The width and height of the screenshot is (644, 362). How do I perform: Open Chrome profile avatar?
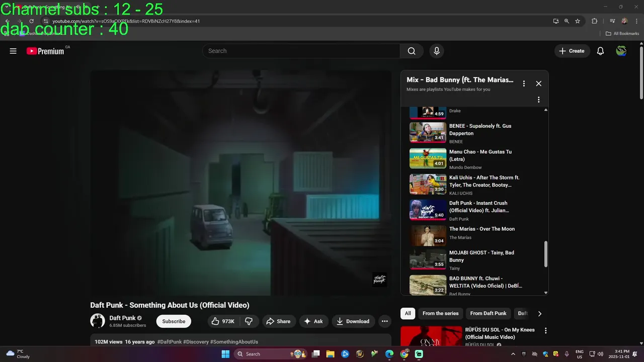point(624,21)
